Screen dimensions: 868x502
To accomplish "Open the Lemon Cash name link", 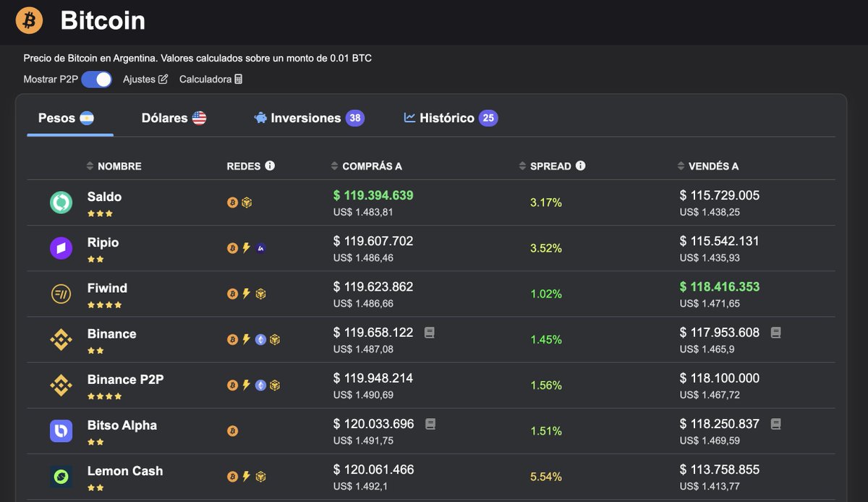I will (x=125, y=470).
